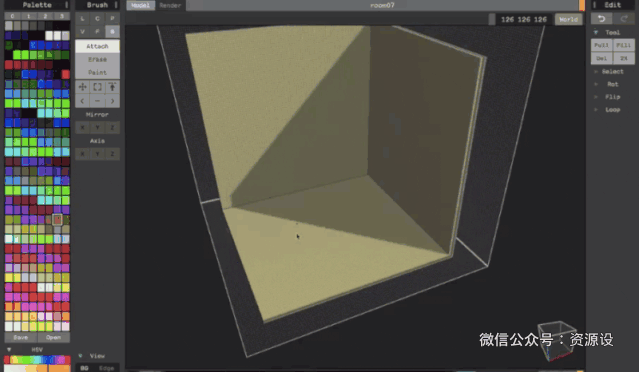Screen dimensions: 639x372
Task: Select the C center brush mode
Action: click(x=97, y=19)
